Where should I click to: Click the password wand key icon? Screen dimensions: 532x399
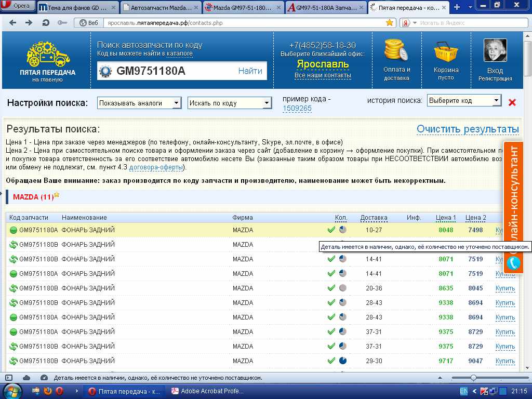pos(62,23)
